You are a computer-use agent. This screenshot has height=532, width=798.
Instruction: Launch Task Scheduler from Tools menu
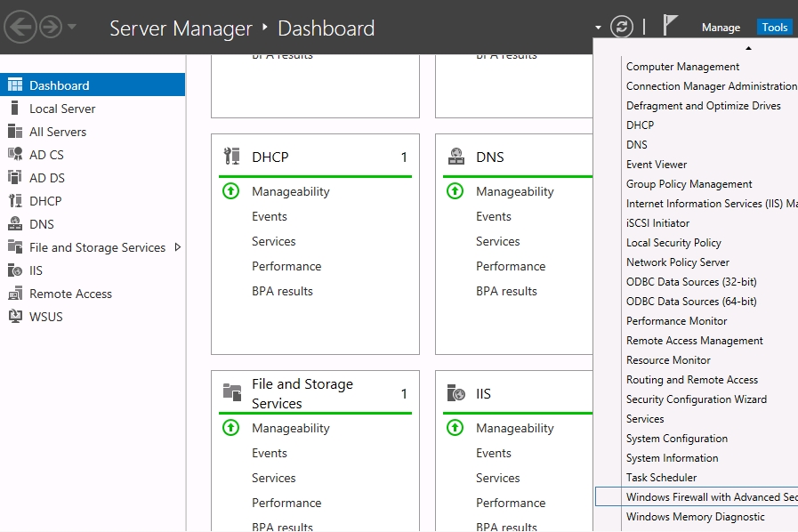point(661,478)
